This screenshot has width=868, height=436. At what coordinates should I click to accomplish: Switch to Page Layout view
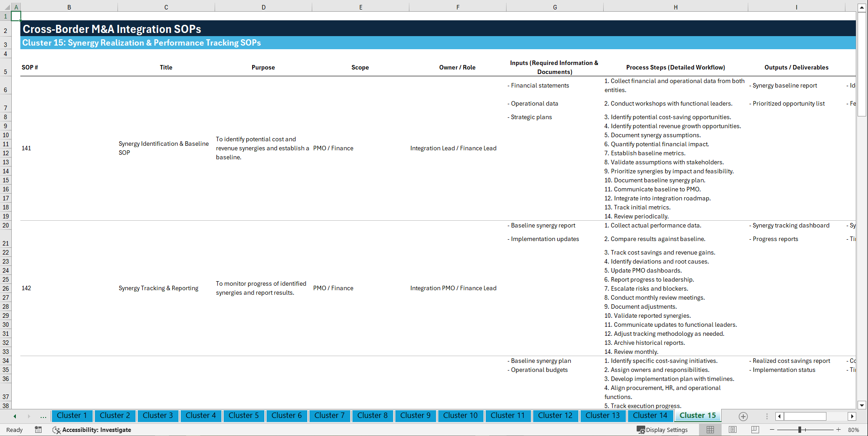pyautogui.click(x=732, y=430)
